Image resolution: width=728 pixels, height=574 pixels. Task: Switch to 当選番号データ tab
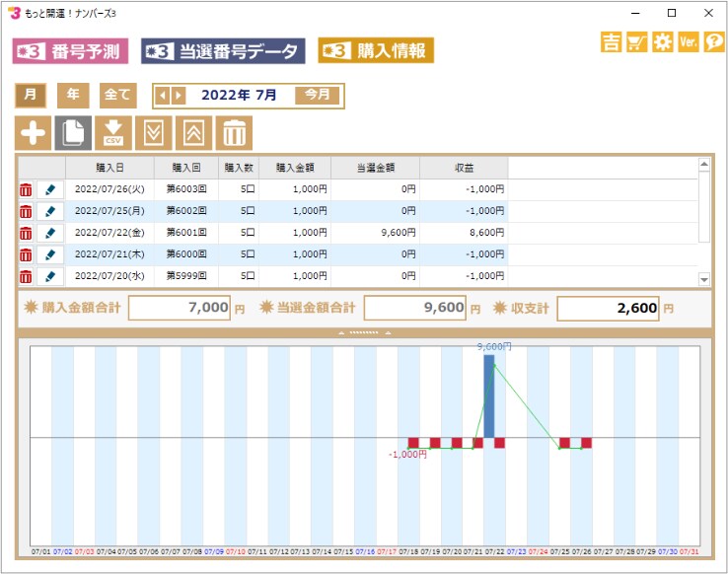click(x=223, y=51)
